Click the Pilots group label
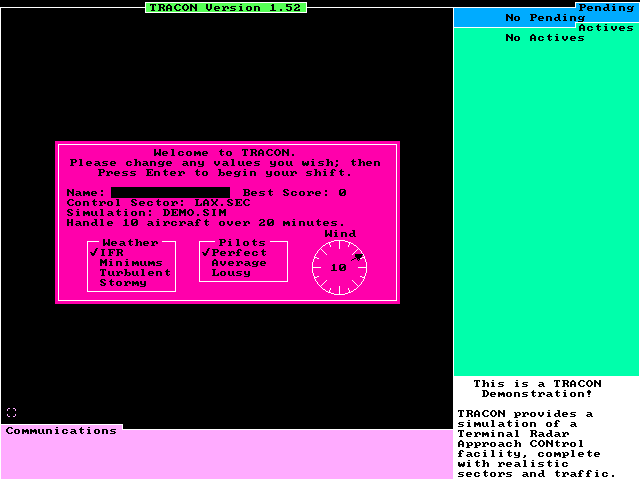This screenshot has height=480, width=640. (242, 243)
